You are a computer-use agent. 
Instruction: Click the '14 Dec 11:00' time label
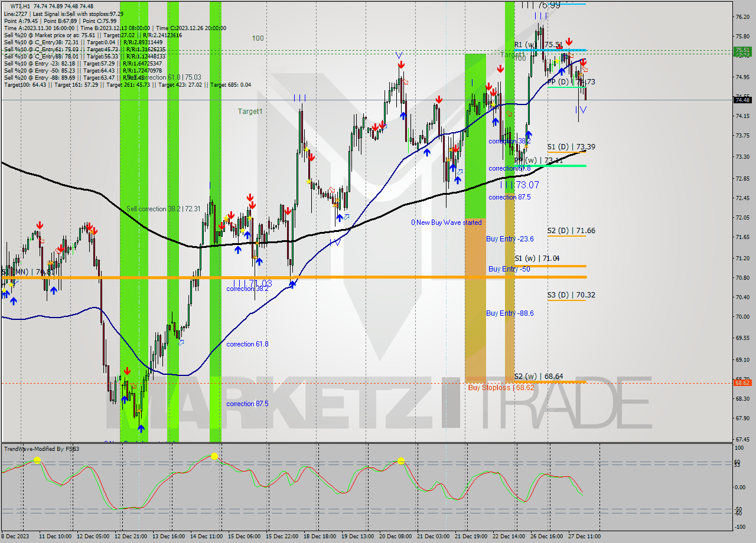[207, 536]
